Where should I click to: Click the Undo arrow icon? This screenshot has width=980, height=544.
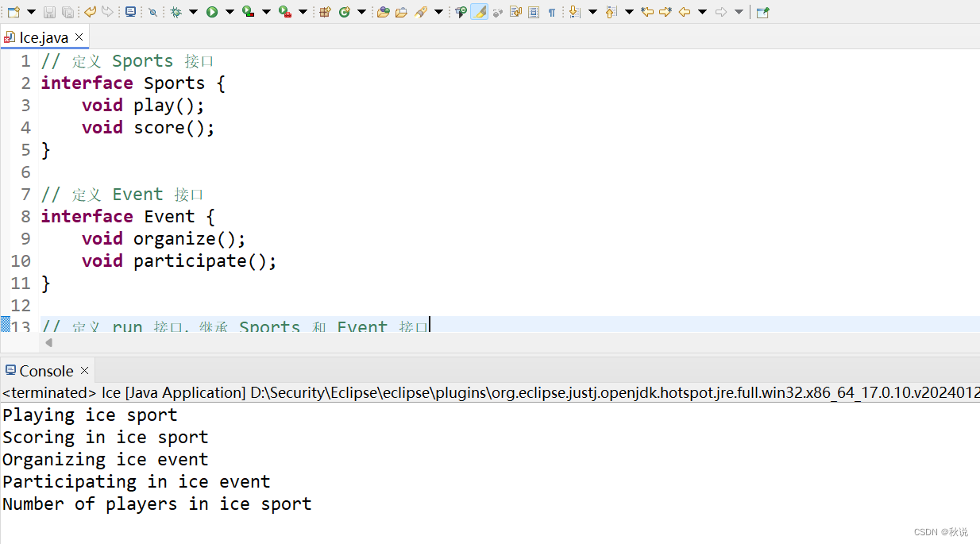[x=90, y=12]
